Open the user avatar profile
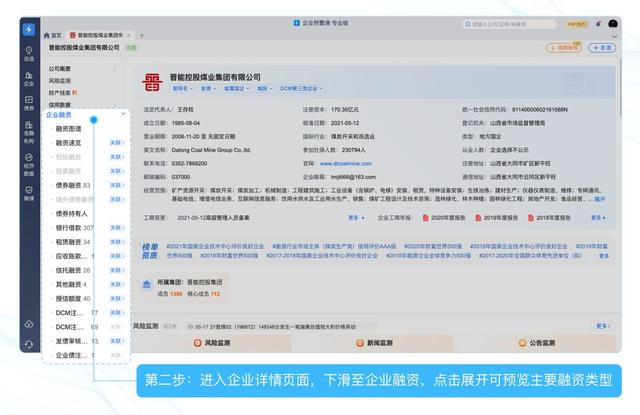Viewport: 640px width, 415px height. tap(613, 24)
